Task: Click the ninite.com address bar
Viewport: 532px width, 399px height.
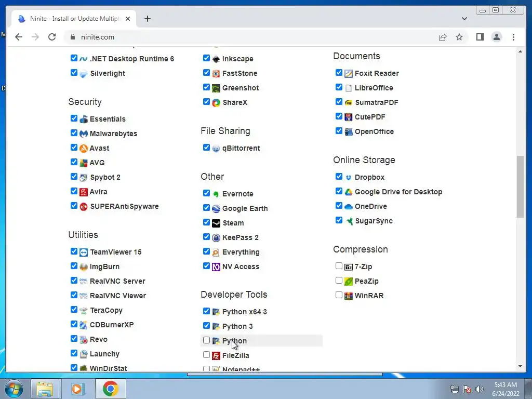Action: [x=251, y=37]
